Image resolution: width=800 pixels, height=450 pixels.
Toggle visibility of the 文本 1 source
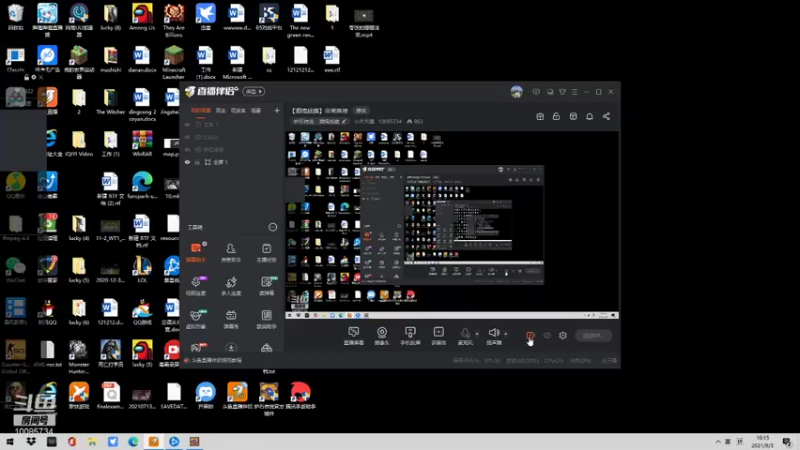pos(187,124)
